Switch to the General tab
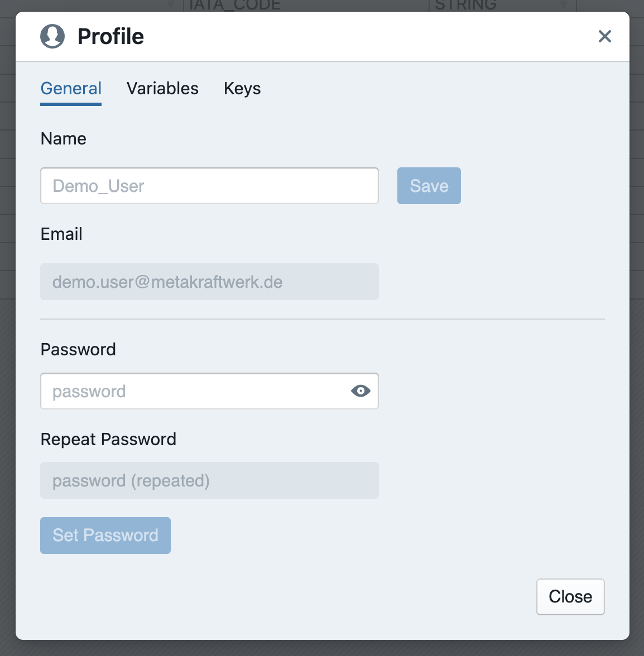The image size is (644, 656). 71,89
